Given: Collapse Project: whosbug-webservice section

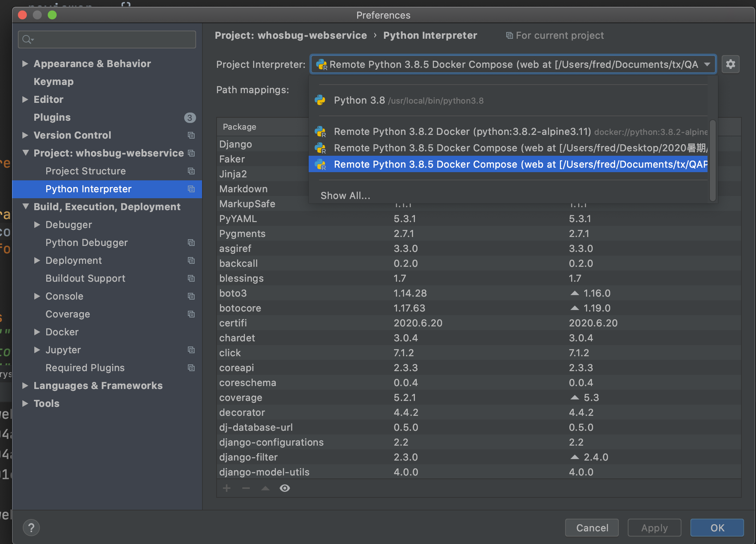Looking at the screenshot, I should pyautogui.click(x=25, y=153).
